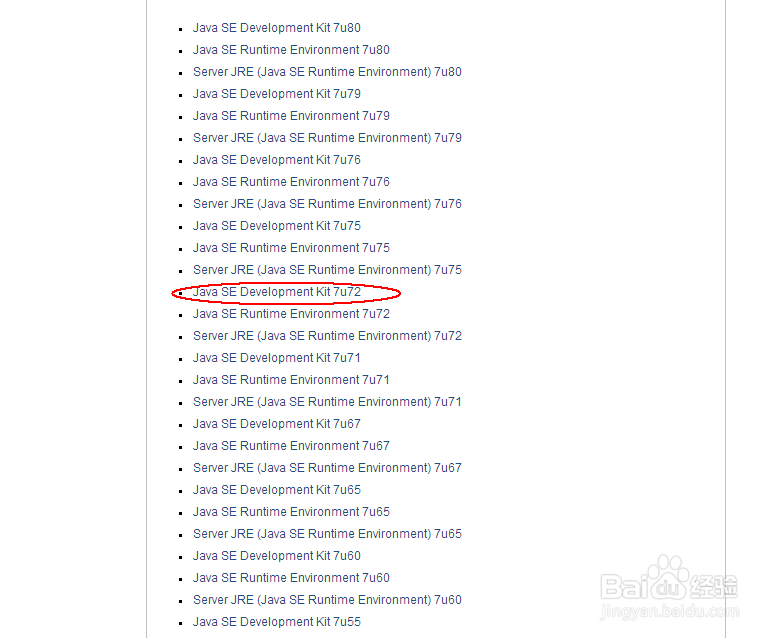Image resolution: width=783 pixels, height=638 pixels.
Task: Open Java SE Runtime Environment 7u71 link
Action: pos(291,380)
